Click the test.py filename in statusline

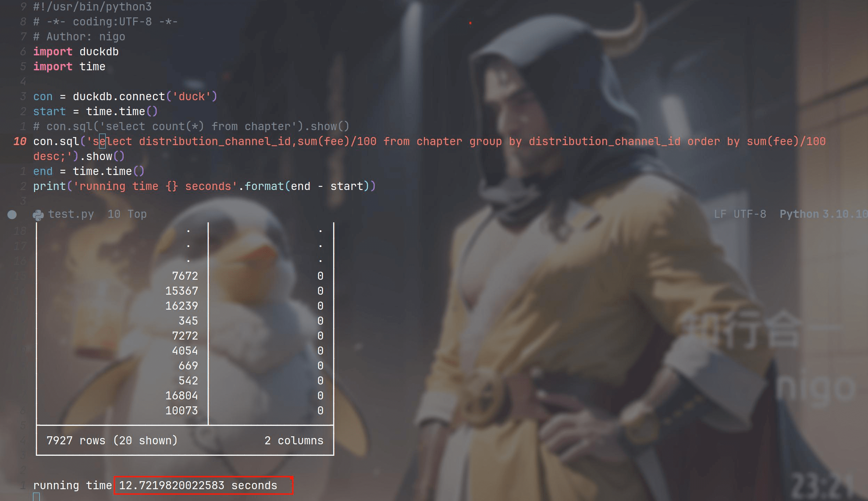click(x=71, y=214)
